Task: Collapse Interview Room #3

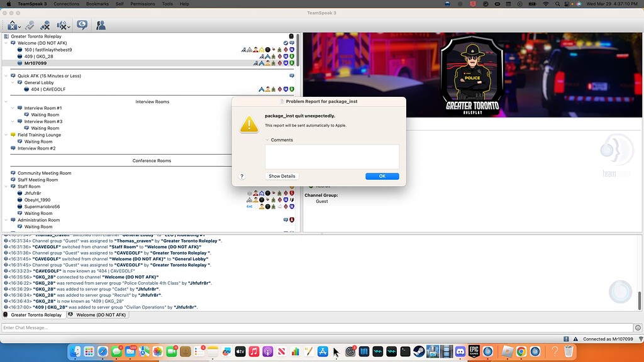Action: 13,121
